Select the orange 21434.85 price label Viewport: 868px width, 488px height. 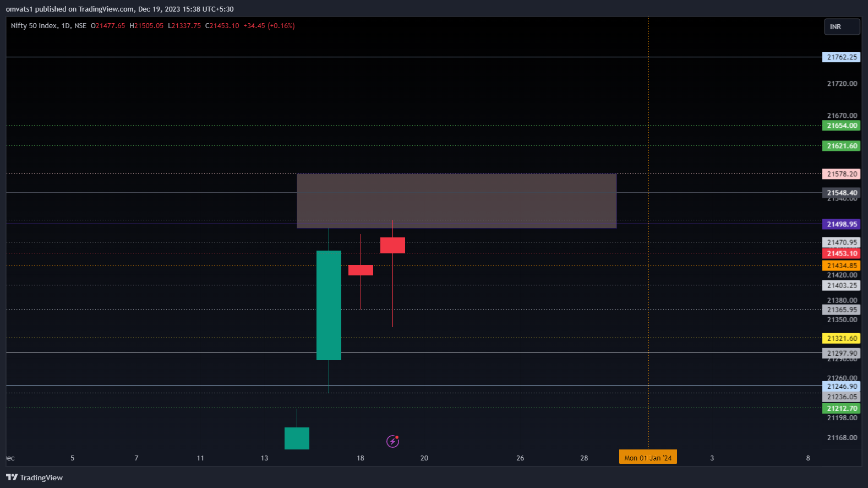(841, 265)
